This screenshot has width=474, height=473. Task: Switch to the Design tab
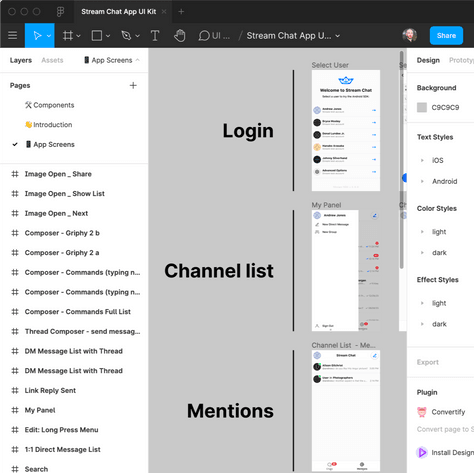(428, 60)
